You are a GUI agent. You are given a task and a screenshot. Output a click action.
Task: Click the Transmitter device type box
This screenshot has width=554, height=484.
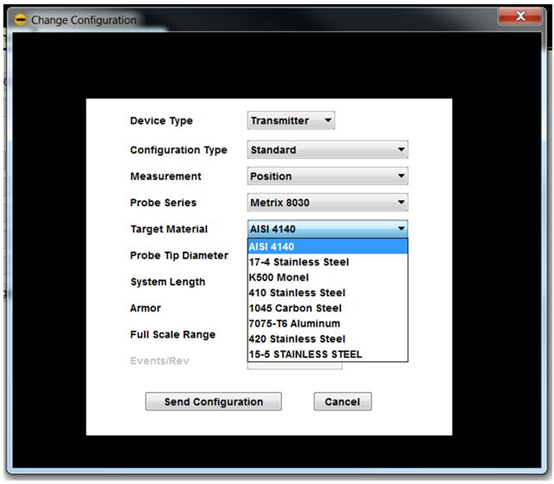tap(291, 120)
